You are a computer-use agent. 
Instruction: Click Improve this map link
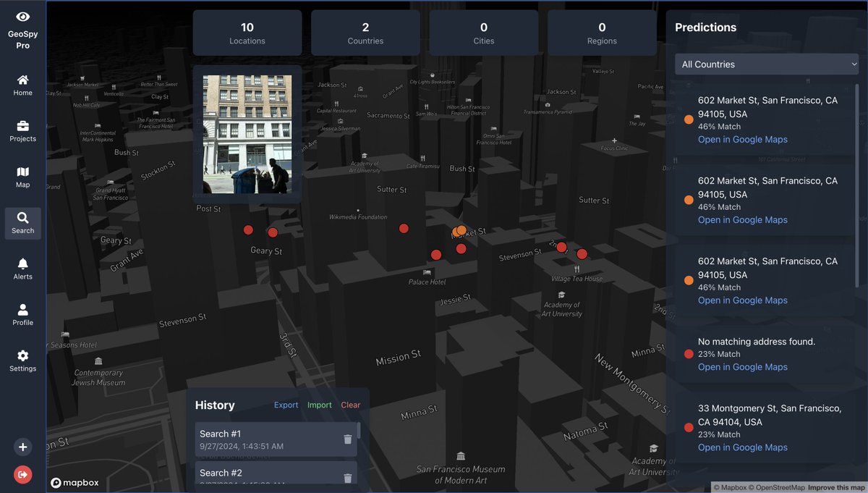pos(836,487)
